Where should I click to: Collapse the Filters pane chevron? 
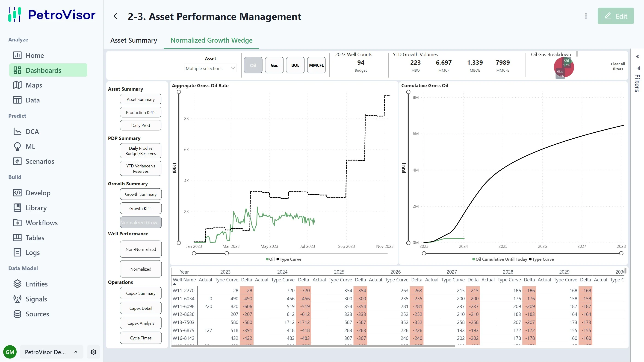point(637,56)
